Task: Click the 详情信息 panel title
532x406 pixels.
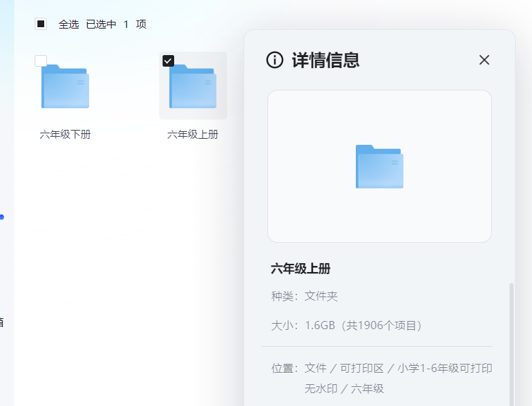Action: point(325,60)
